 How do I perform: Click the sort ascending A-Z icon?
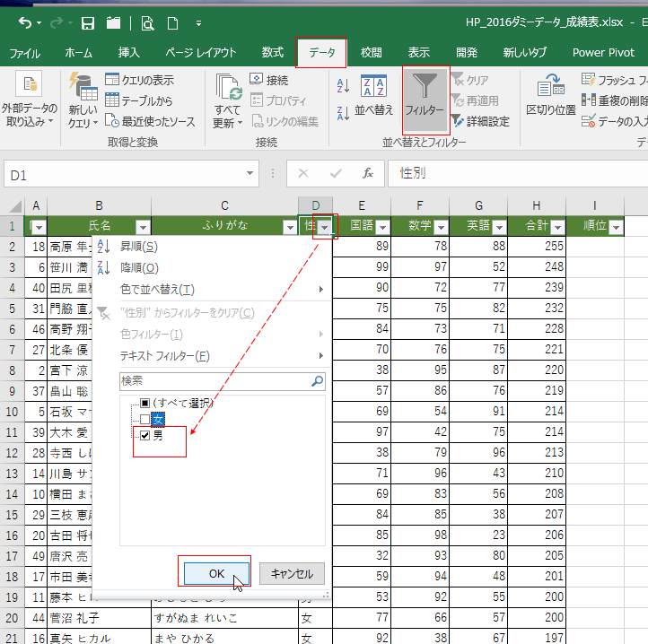tap(343, 87)
